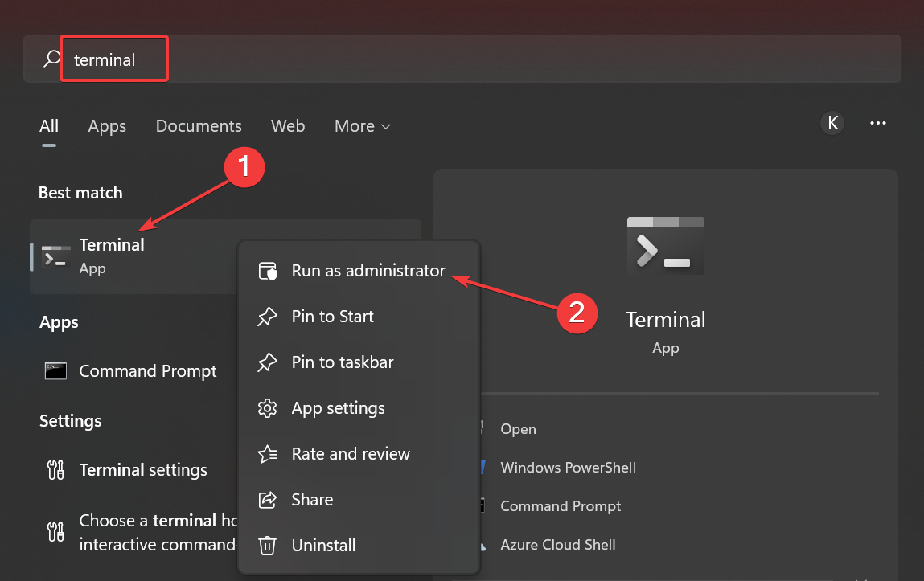Click the Run as administrator shield icon
924x581 pixels.
pyautogui.click(x=267, y=271)
